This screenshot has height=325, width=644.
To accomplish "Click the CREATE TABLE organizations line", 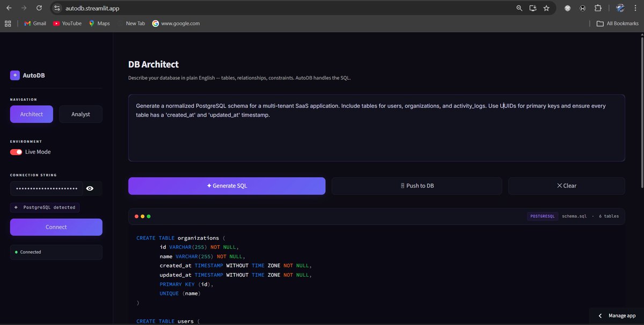I will (182, 238).
